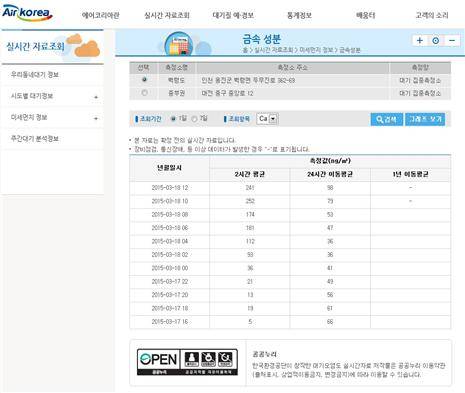The image size is (465, 393).
Task: Click the building illustration beside 금속 성분
Action: coord(179,44)
